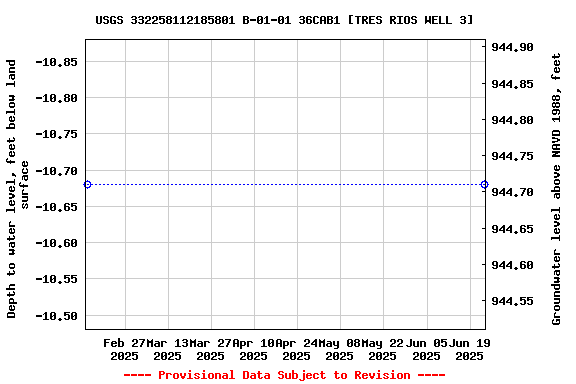Click the 944.70 right axis value
The height and width of the screenshot is (384, 576).
pyautogui.click(x=512, y=192)
